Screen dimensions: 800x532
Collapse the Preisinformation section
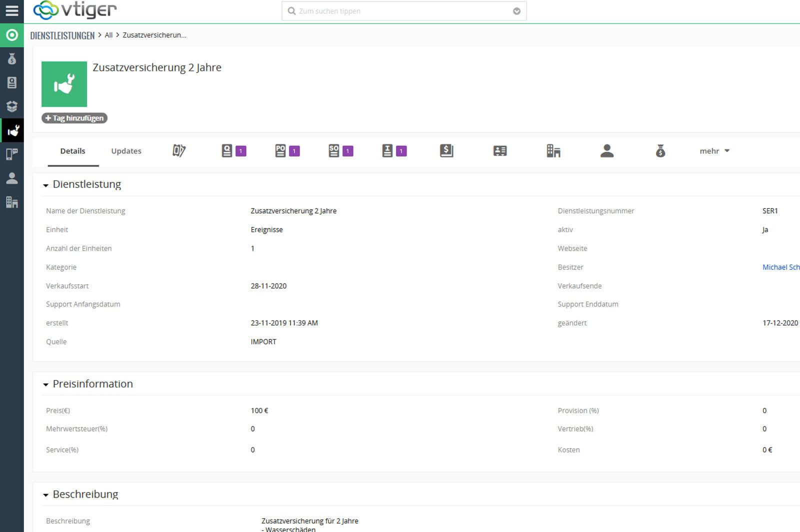46,385
